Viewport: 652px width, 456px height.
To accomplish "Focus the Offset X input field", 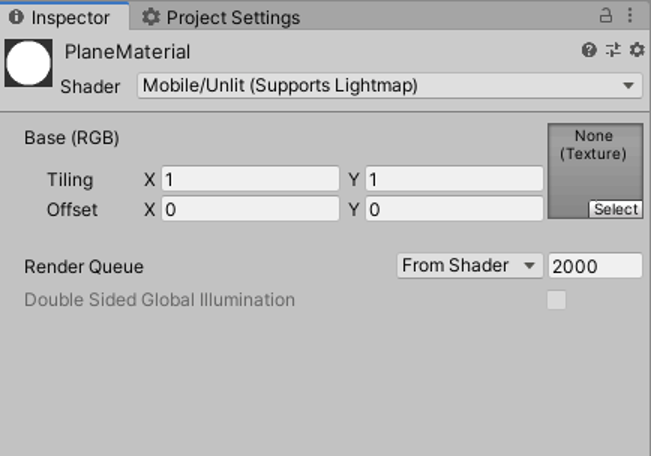I will (x=250, y=210).
